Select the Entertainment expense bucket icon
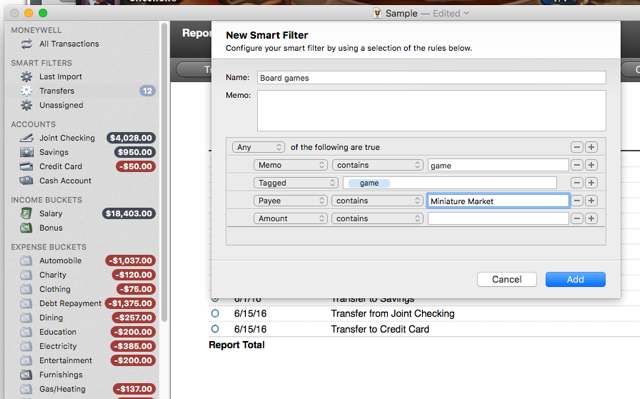 coord(26,361)
